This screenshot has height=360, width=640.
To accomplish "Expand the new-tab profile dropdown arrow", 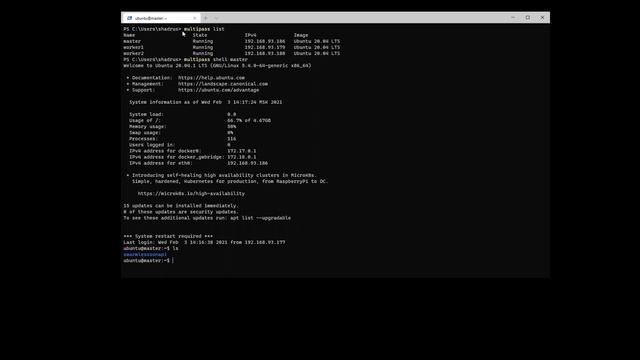I will [217, 18].
